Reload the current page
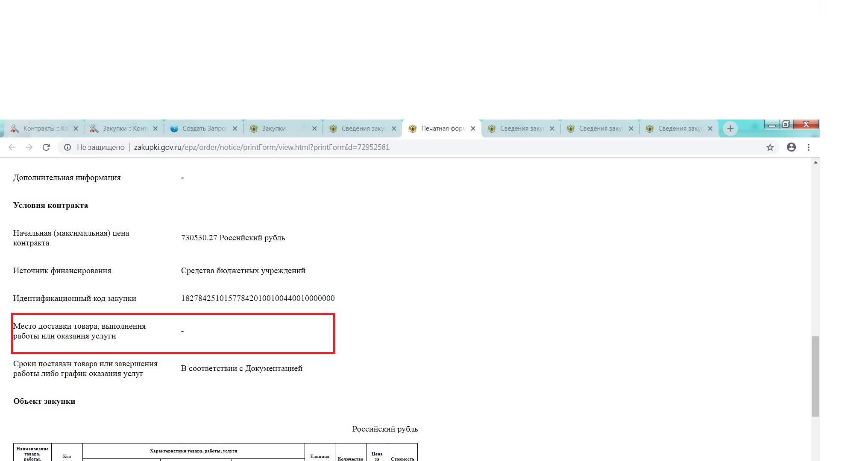Screen dimensions: 868x461 pos(46,147)
